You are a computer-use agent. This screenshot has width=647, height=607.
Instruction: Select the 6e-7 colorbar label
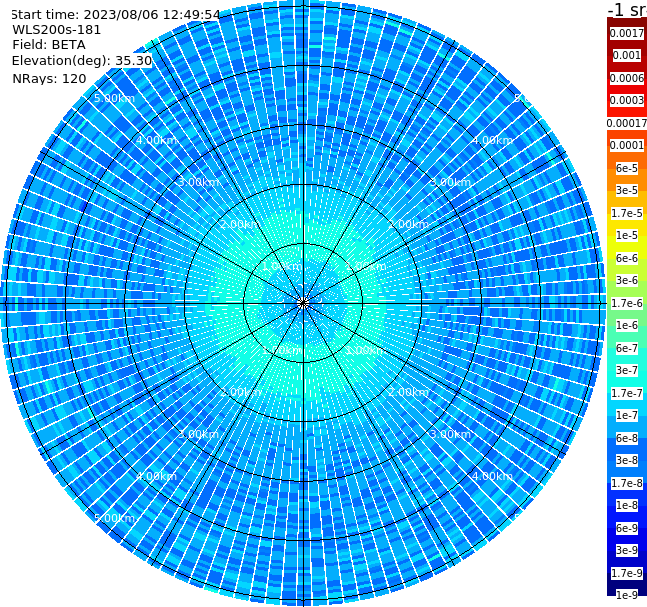627,348
